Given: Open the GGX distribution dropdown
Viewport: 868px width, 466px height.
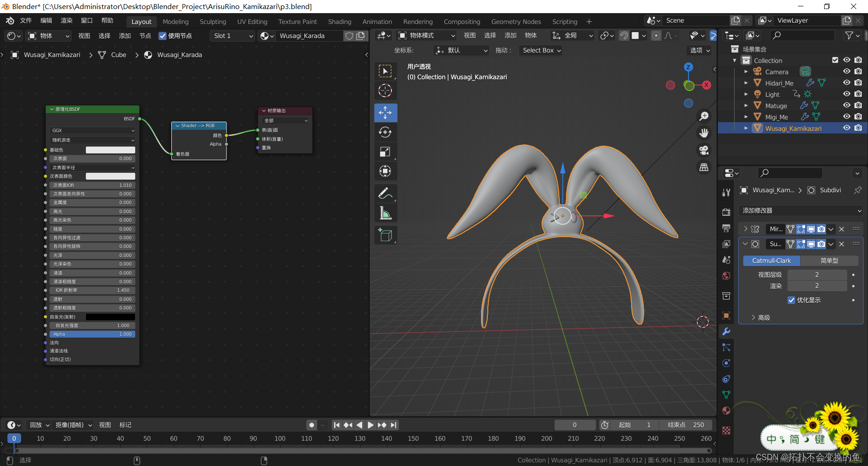Looking at the screenshot, I should pyautogui.click(x=93, y=130).
